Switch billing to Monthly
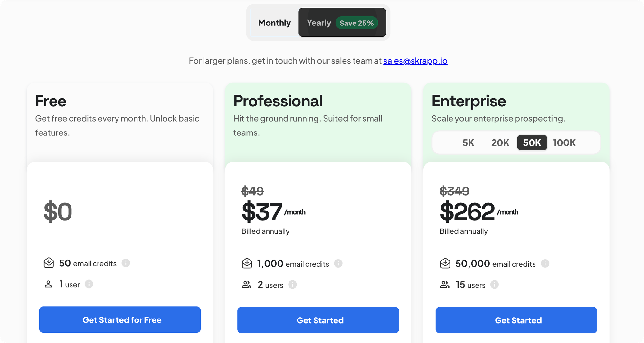 274,23
